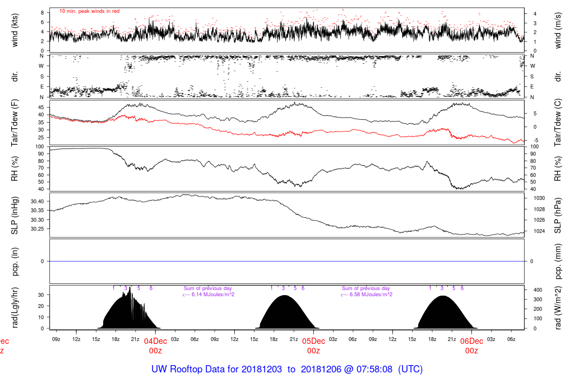Click the 'pcp. (in)' axis label

15,262
